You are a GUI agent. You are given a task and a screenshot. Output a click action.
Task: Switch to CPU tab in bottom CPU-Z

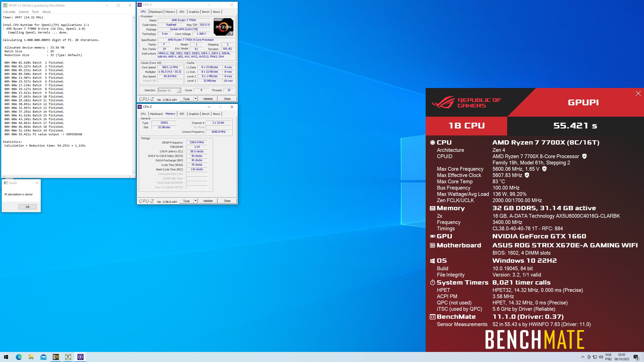(x=143, y=114)
